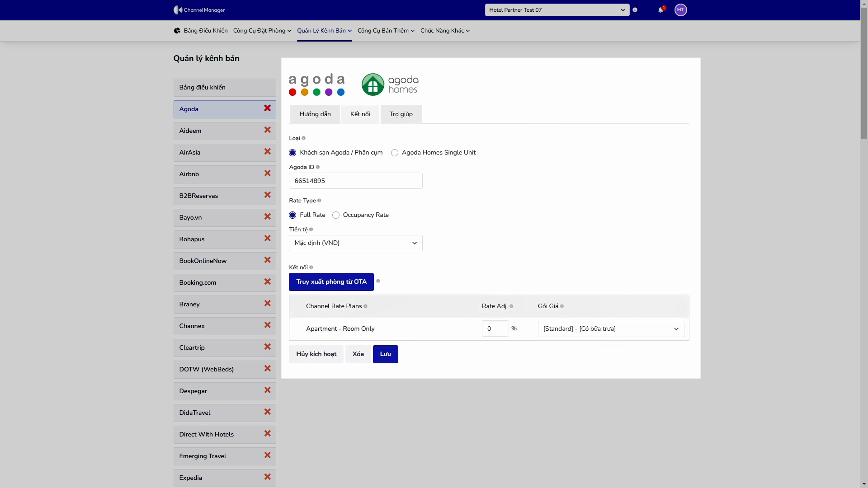Click Truy xuất phòng từ OTA button

pos(331,282)
